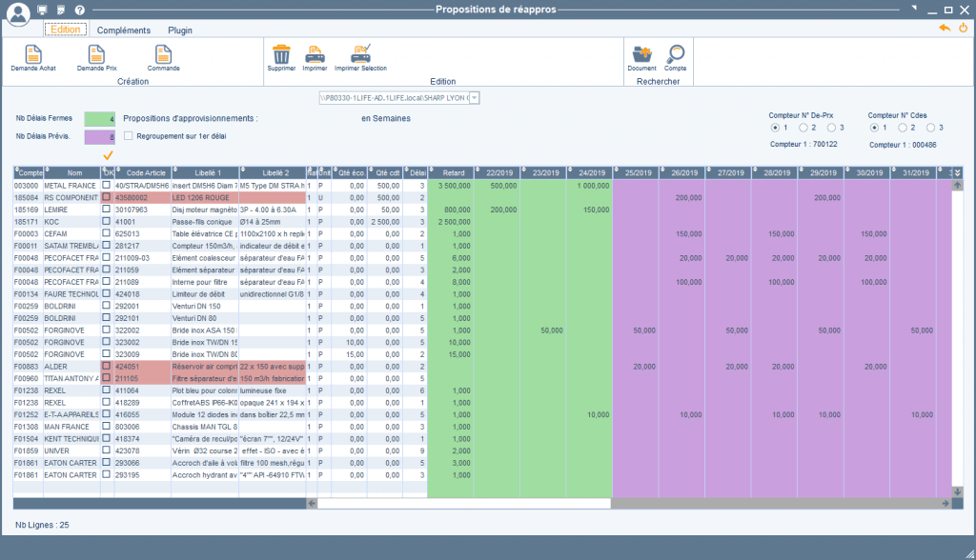Click the small pin arrow near minimize
This screenshot has width=976, height=560.
click(914, 8)
